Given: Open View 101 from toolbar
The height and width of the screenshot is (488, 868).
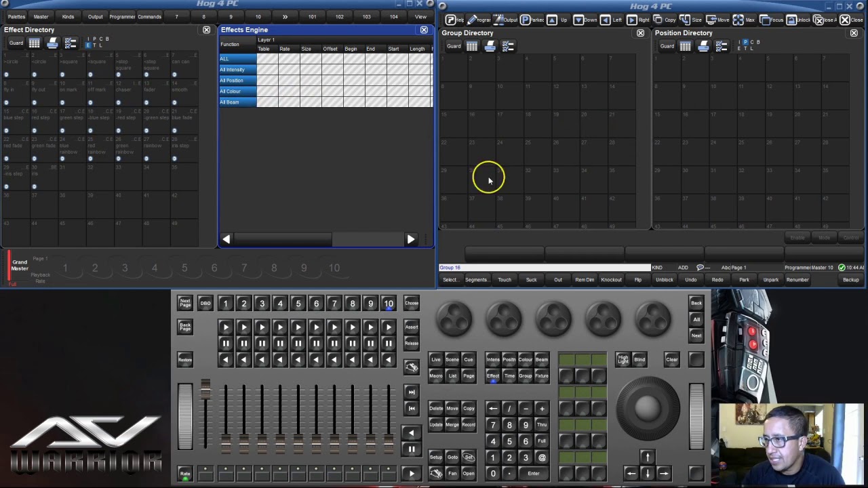Looking at the screenshot, I should pos(312,16).
